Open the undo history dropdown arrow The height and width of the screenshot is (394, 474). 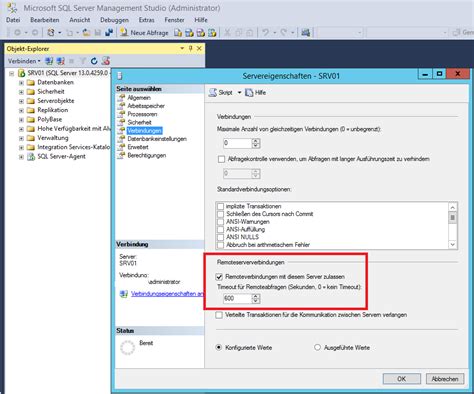275,33
